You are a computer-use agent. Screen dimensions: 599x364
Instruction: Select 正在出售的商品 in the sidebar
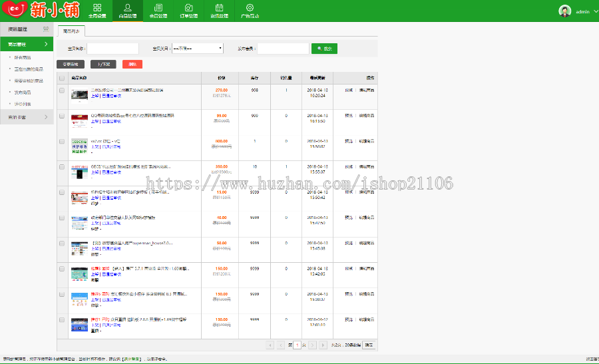click(x=29, y=69)
